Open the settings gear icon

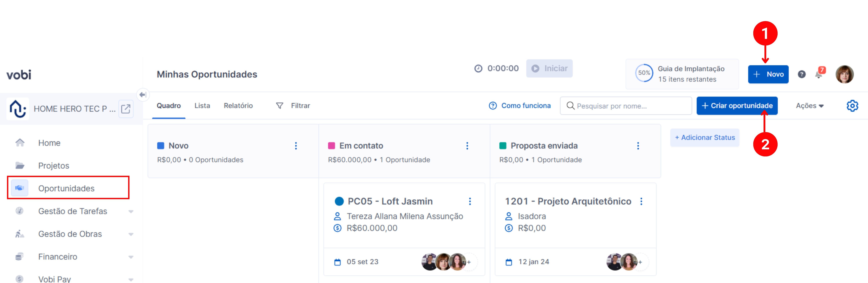pos(852,106)
